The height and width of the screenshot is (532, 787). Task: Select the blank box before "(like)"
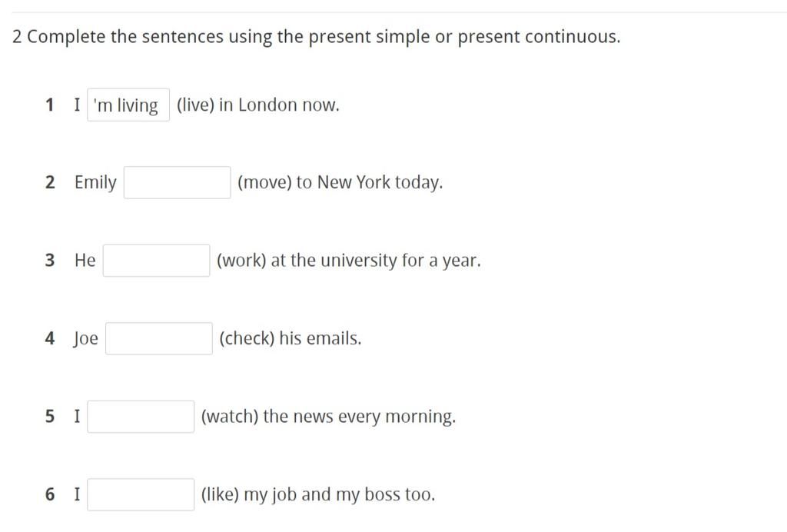141,494
